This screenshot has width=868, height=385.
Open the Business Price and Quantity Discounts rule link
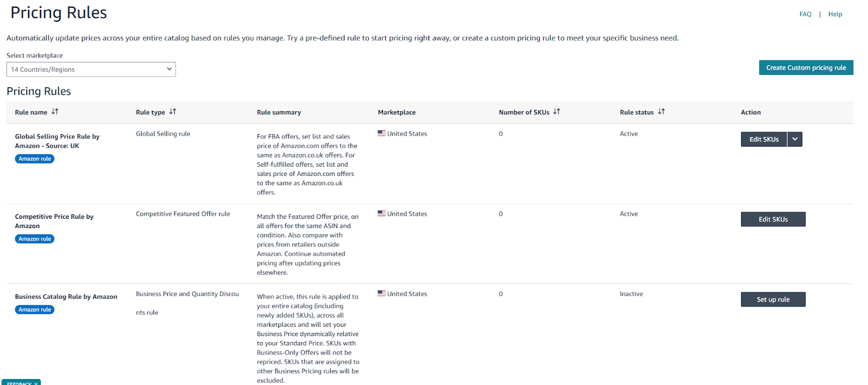[187, 293]
